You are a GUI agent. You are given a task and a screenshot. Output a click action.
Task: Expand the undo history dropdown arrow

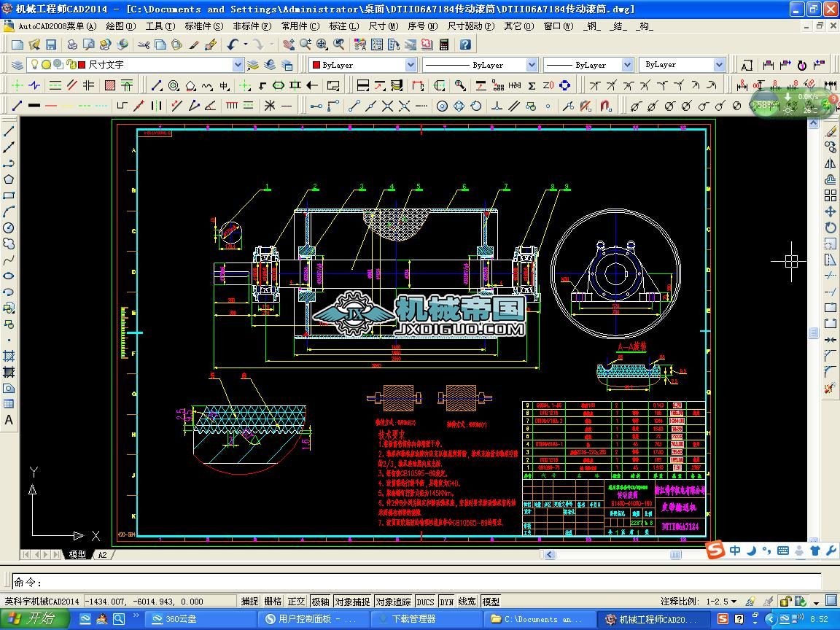pos(246,45)
